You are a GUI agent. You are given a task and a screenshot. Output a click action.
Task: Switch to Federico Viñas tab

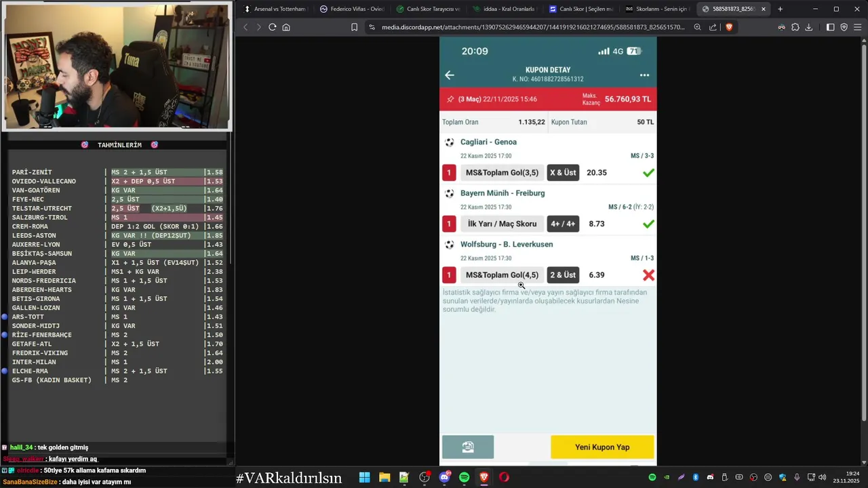tap(351, 9)
